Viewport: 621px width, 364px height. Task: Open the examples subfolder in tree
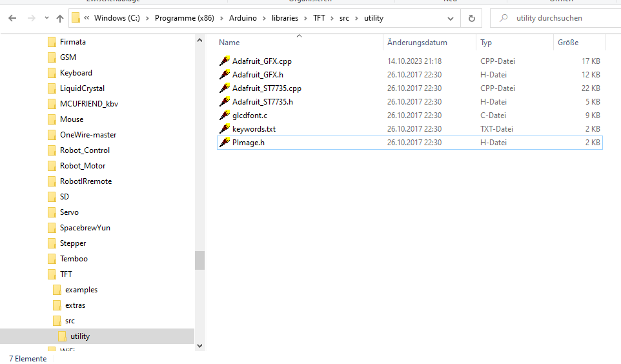tap(81, 290)
